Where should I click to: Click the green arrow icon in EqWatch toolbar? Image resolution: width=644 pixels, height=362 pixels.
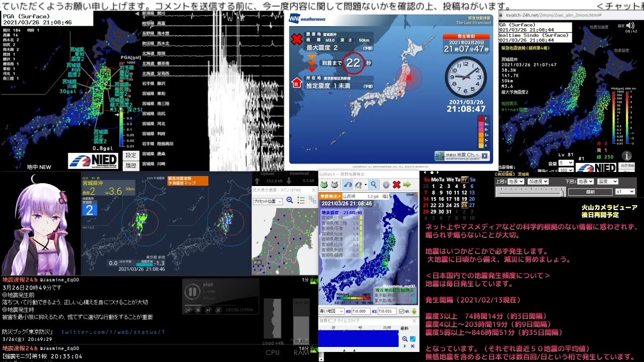(407, 185)
